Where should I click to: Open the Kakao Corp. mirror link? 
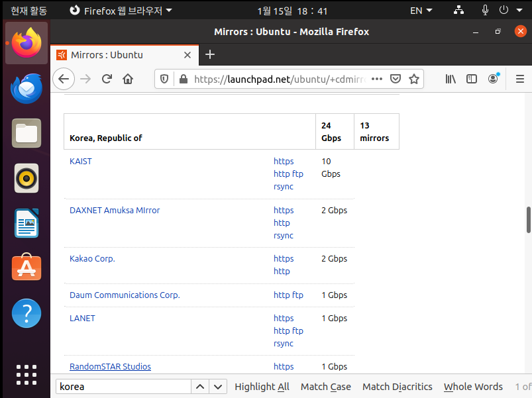(x=92, y=259)
